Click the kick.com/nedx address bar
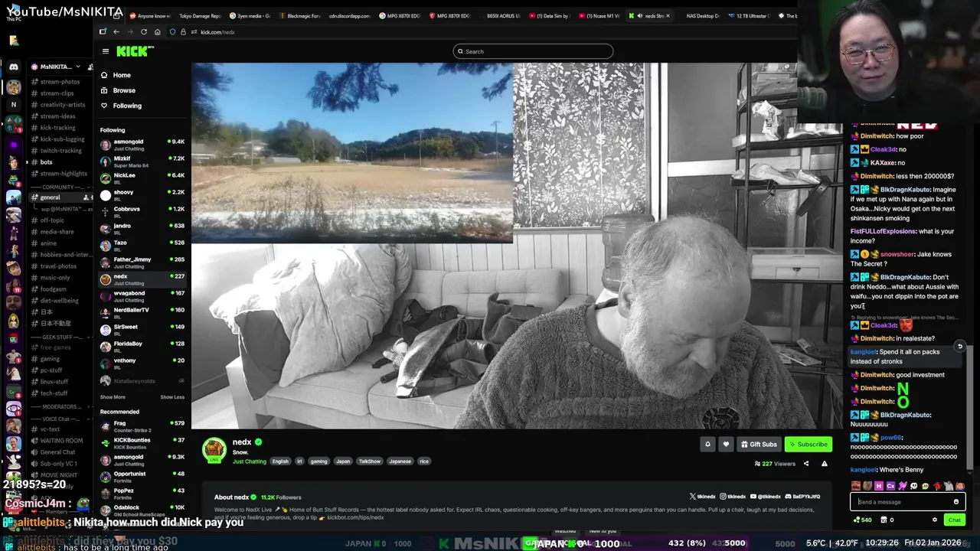This screenshot has width=980, height=551. [217, 32]
